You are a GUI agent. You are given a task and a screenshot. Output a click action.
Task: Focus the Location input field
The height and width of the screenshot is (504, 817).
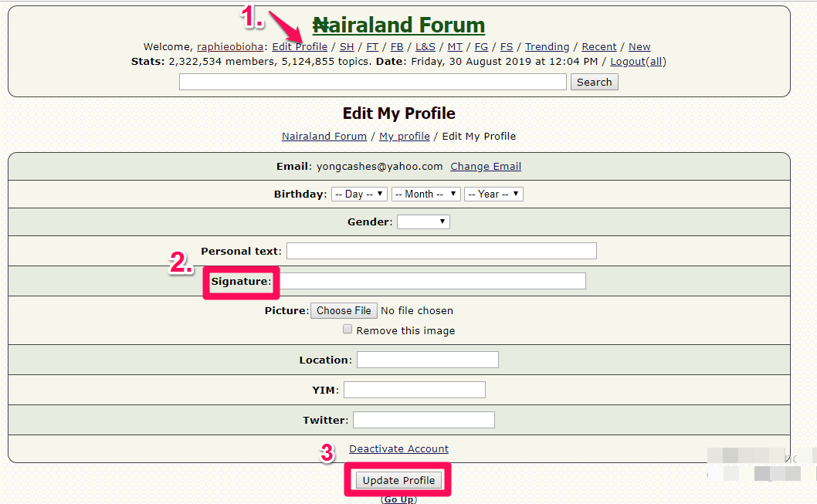coord(427,360)
